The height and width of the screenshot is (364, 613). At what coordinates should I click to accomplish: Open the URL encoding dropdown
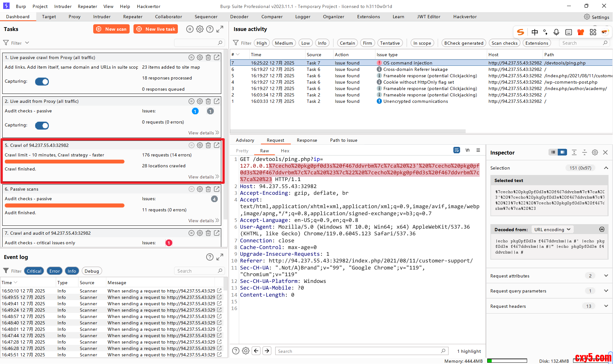point(552,230)
